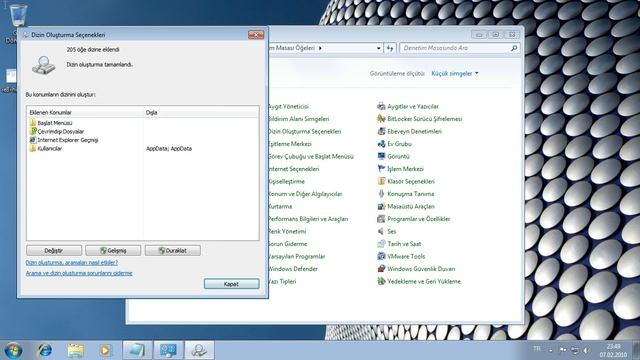Select AppData; AppData exclusion text
640x360 pixels.
pyautogui.click(x=169, y=149)
